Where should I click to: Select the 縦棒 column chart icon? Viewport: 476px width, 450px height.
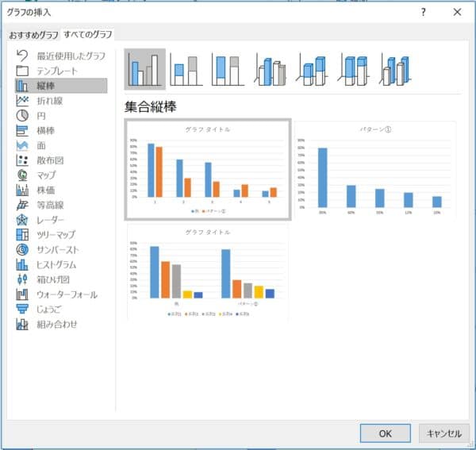pyautogui.click(x=22, y=86)
